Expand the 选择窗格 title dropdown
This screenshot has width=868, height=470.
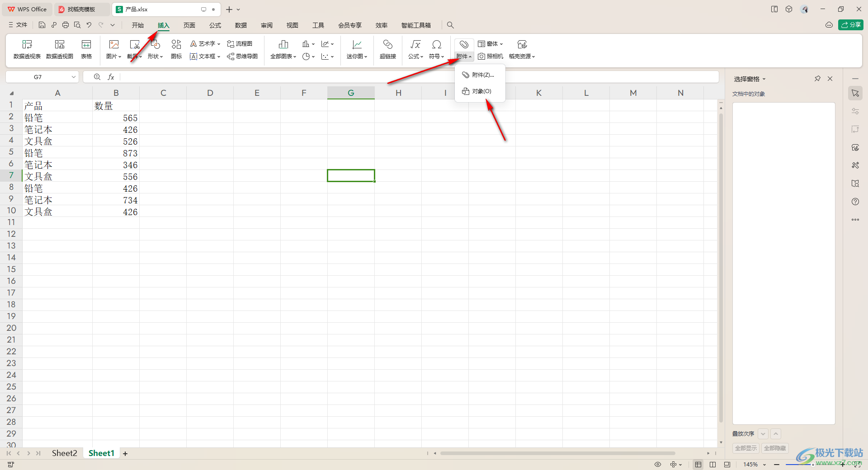764,79
